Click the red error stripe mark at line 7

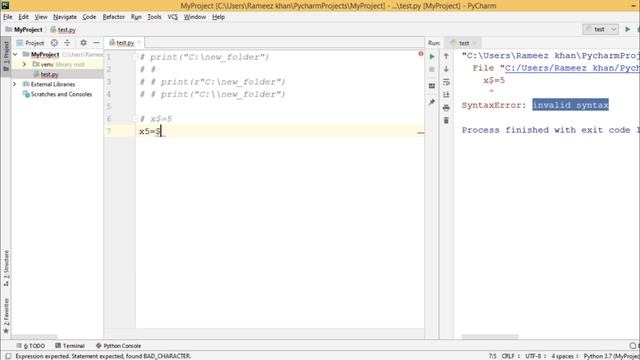pyautogui.click(x=420, y=133)
